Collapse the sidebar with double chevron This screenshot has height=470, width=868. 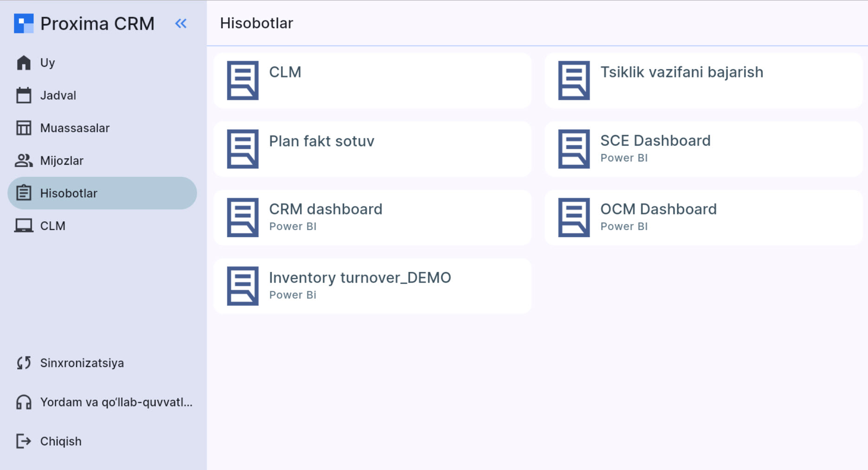coord(181,24)
